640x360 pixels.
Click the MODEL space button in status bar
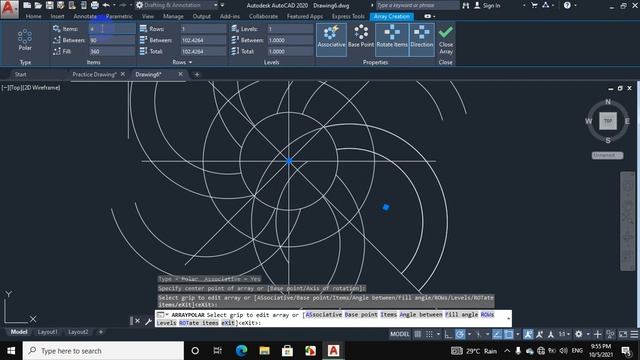tap(400, 334)
